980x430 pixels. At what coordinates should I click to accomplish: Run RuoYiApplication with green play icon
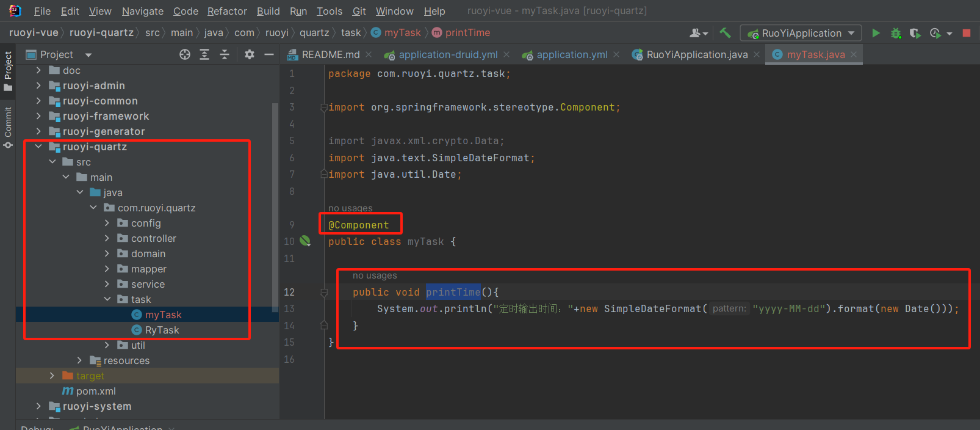(876, 33)
